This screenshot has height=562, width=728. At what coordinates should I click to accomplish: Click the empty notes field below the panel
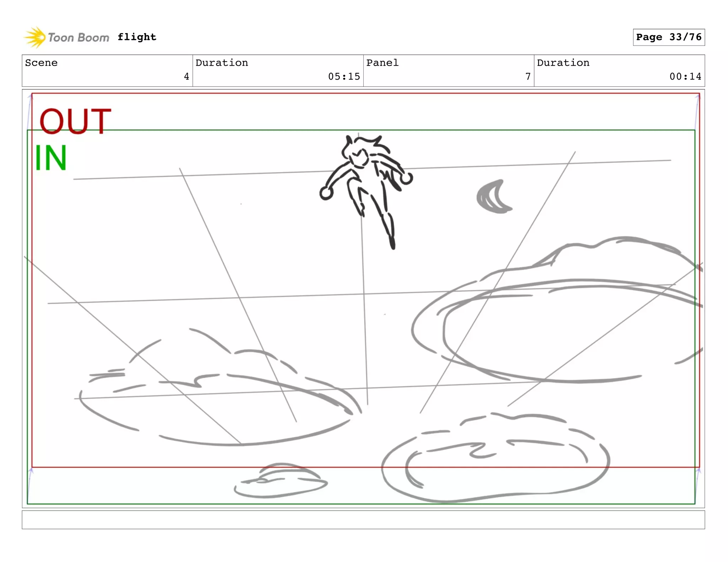tap(363, 520)
